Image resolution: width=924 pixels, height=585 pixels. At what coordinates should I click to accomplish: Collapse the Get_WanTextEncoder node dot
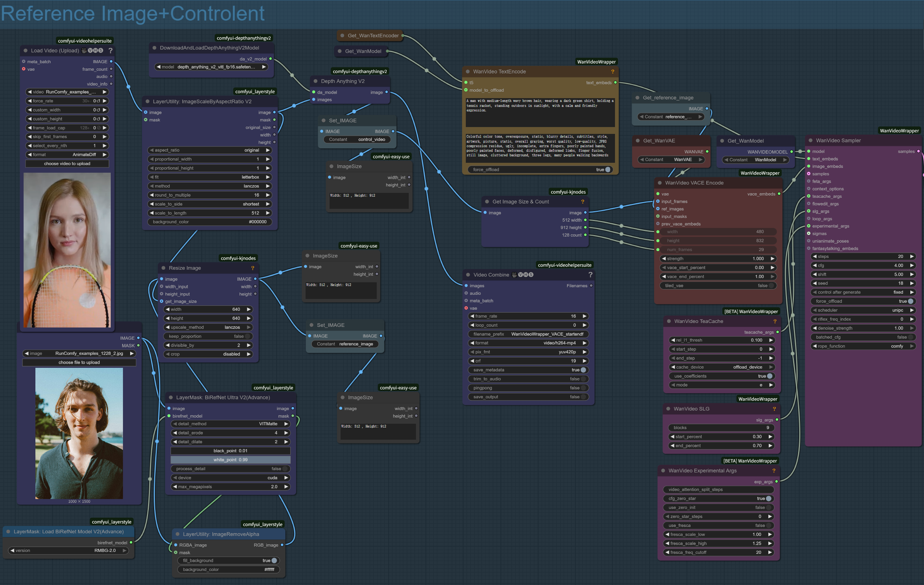[342, 35]
